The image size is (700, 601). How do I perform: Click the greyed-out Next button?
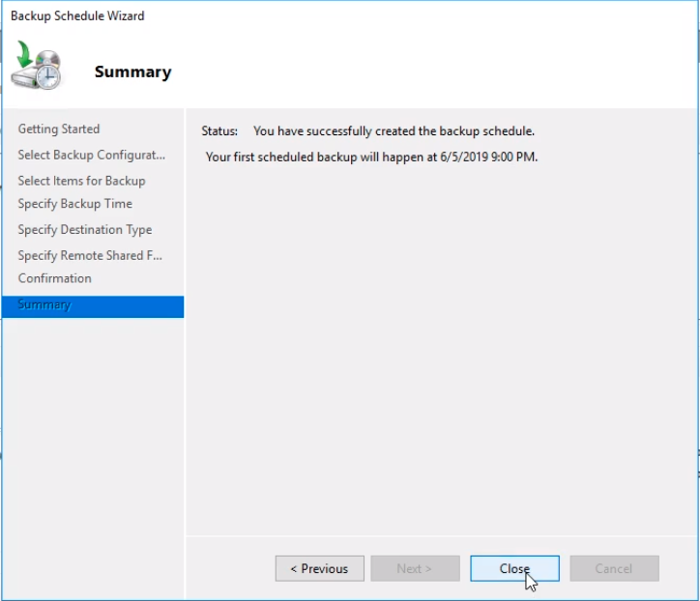pos(415,568)
